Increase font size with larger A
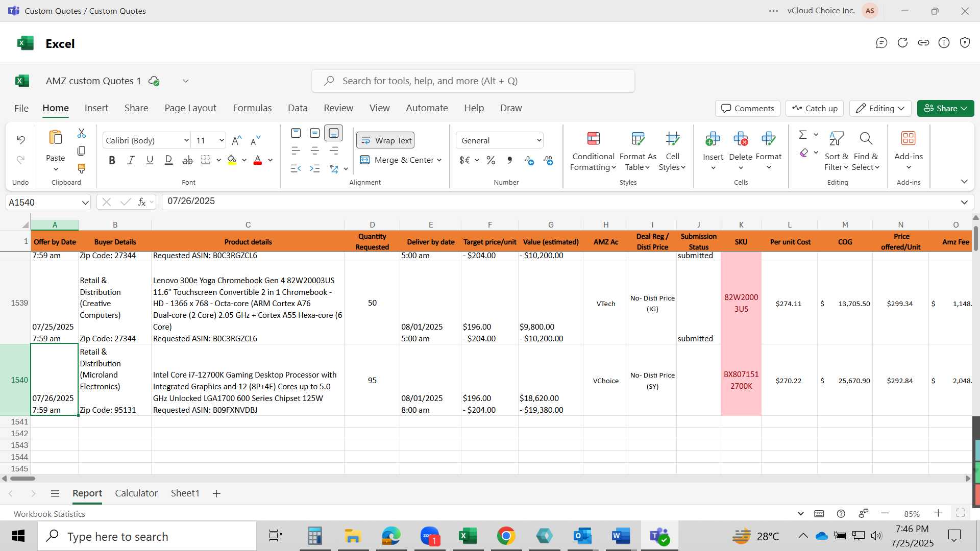980x551 pixels. (236, 140)
